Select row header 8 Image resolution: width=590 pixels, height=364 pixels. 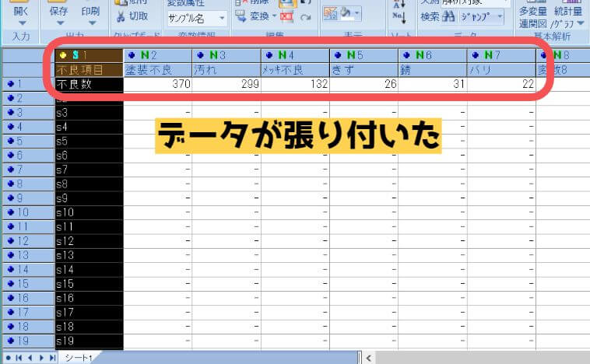coord(28,184)
